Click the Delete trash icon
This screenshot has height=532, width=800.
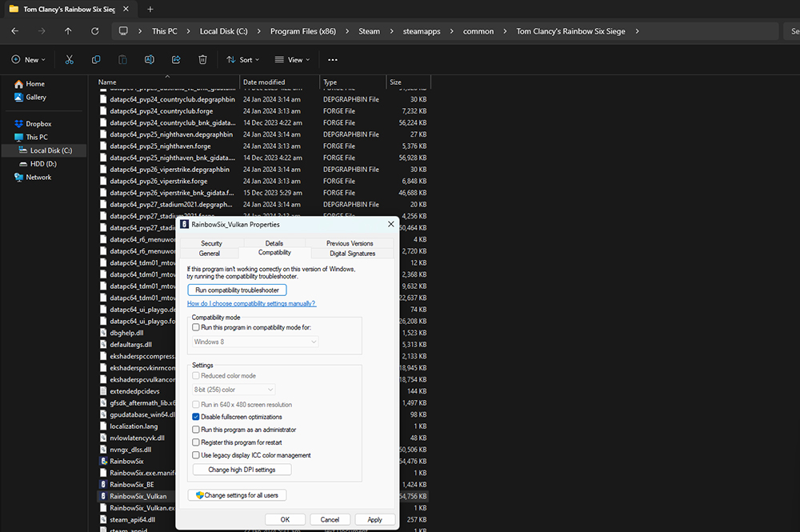pos(202,60)
